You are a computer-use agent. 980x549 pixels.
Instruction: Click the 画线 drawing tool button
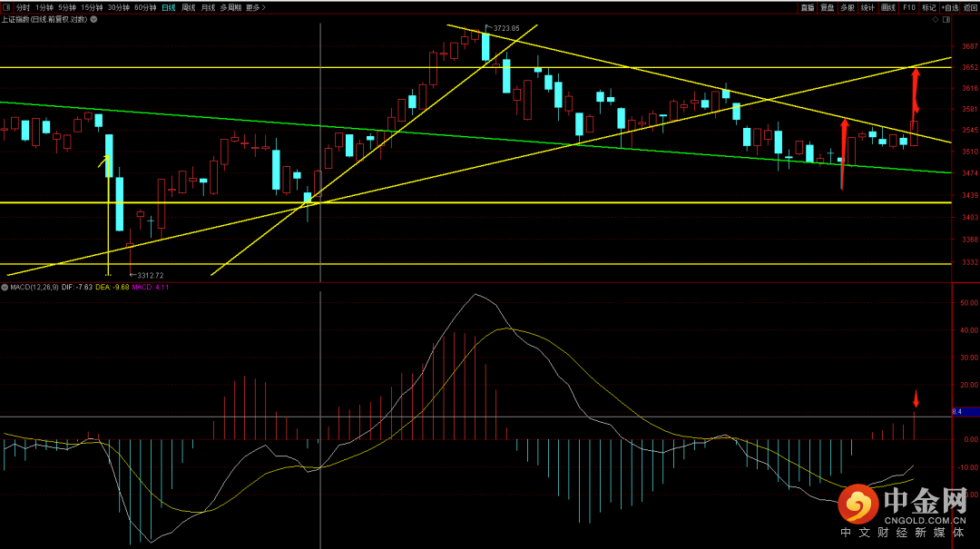pos(888,7)
